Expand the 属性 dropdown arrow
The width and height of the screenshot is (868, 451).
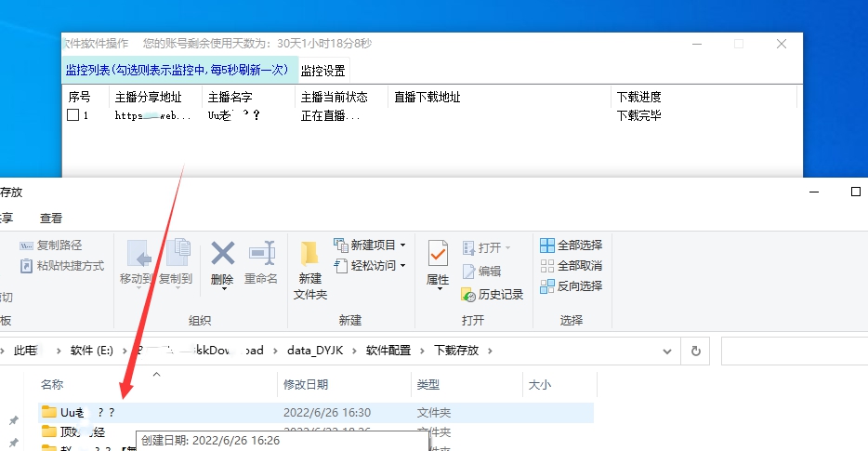coord(439,288)
